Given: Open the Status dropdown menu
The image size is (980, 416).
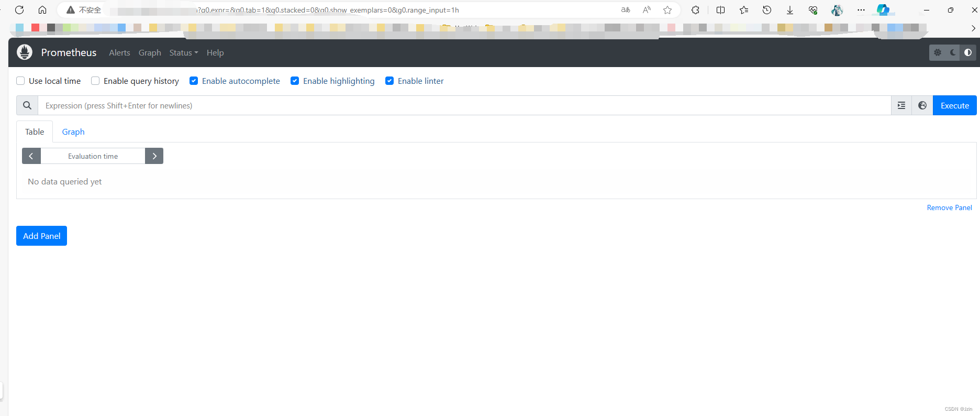Looking at the screenshot, I should (184, 52).
